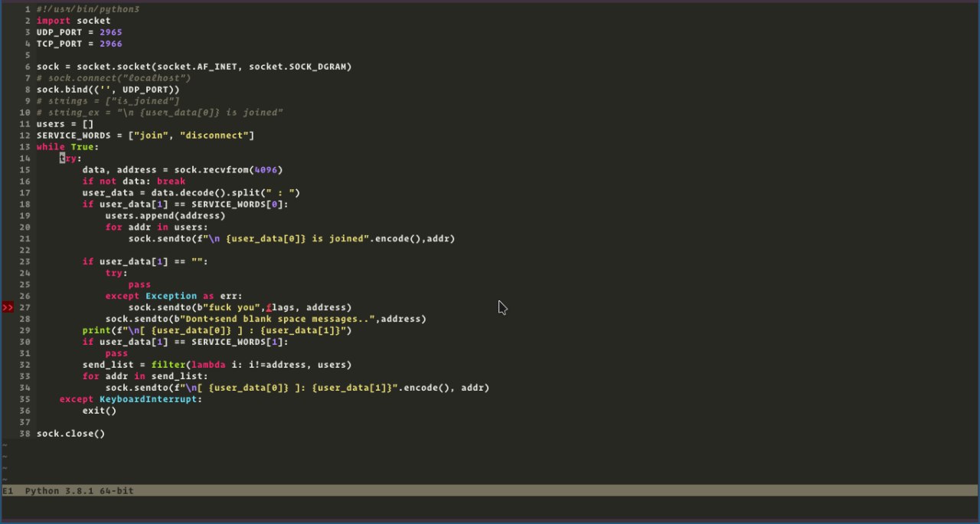
Task: Click 'except Exception as err:' line
Action: click(174, 296)
